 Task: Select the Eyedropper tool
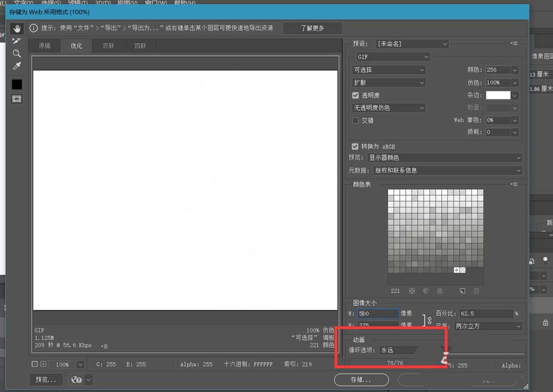tap(17, 66)
